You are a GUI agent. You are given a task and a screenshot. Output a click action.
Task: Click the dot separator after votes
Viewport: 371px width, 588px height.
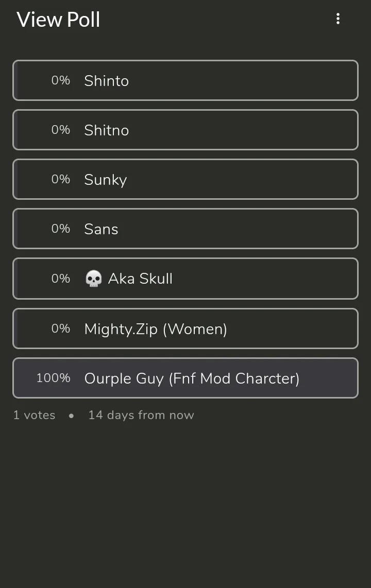(x=71, y=416)
